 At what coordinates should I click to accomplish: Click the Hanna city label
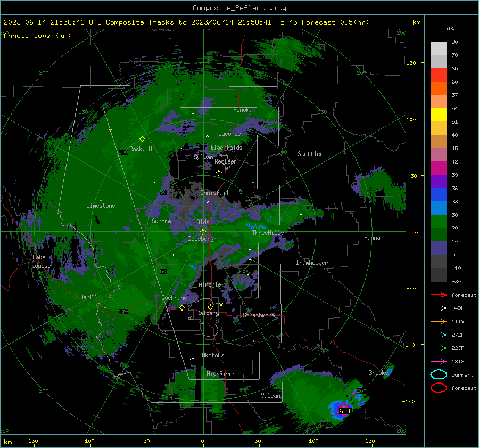[x=372, y=238]
